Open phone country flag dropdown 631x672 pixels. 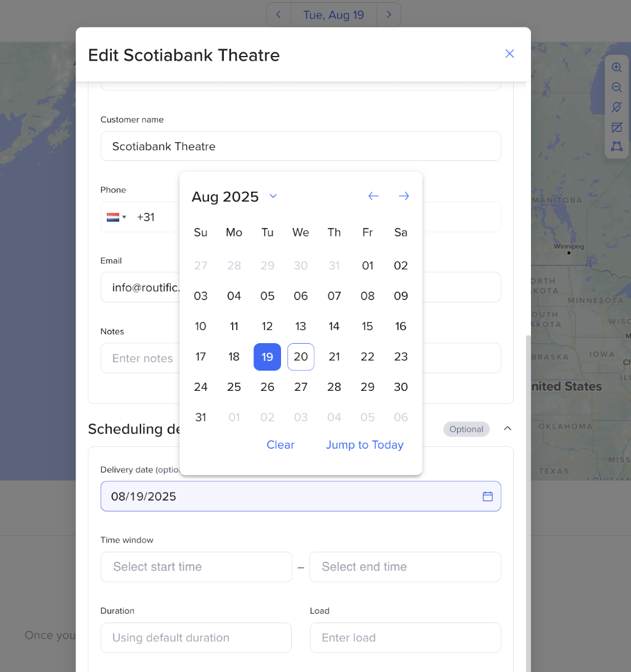117,217
